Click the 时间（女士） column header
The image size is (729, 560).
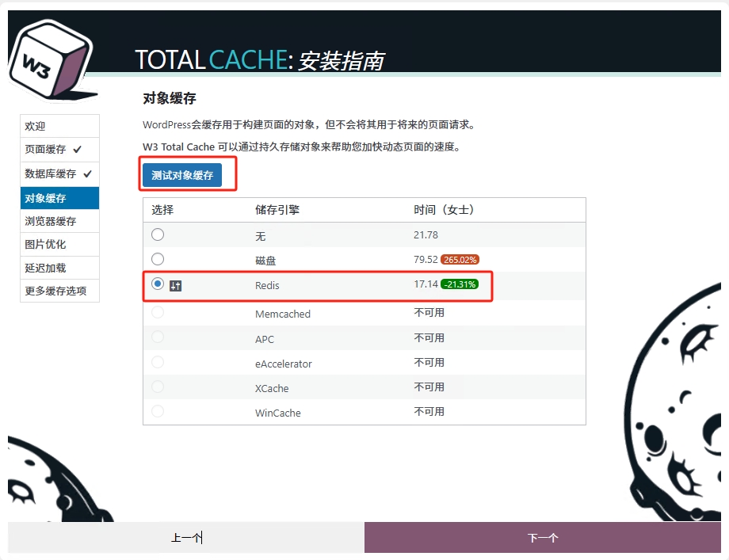tap(444, 210)
